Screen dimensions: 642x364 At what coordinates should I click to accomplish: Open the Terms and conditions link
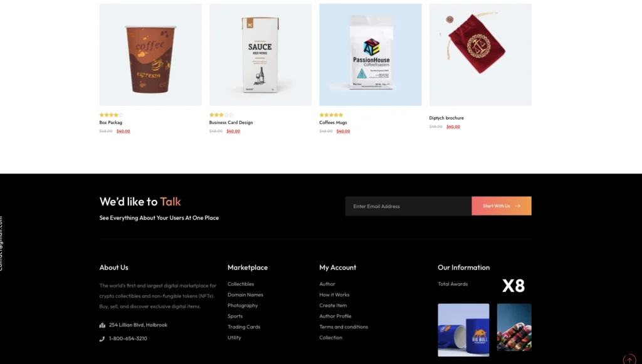(344, 327)
